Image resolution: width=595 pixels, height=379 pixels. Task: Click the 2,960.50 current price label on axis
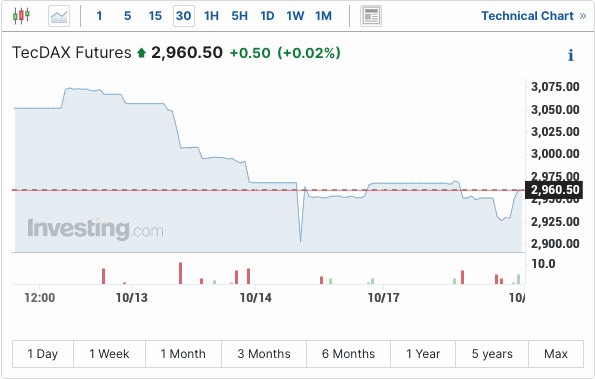point(555,190)
